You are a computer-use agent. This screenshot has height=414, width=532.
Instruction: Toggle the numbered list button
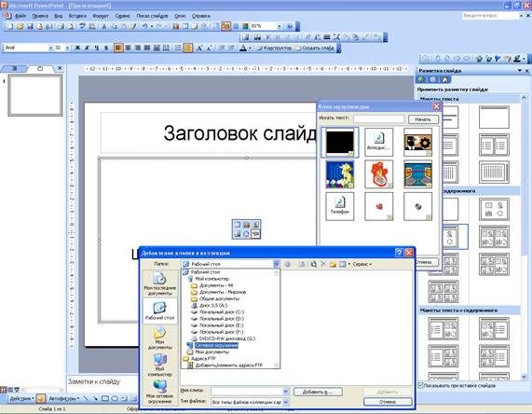[x=178, y=48]
